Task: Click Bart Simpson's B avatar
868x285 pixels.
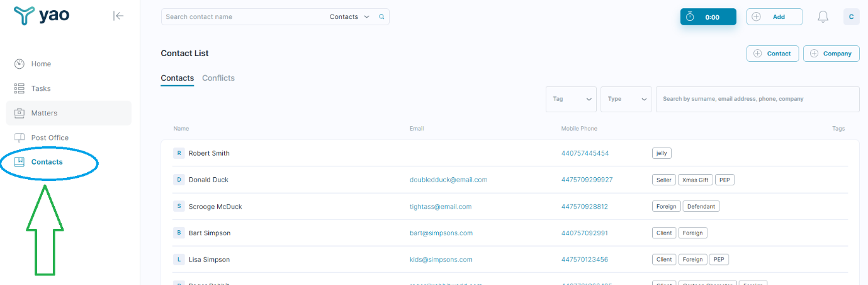Action: tap(179, 233)
